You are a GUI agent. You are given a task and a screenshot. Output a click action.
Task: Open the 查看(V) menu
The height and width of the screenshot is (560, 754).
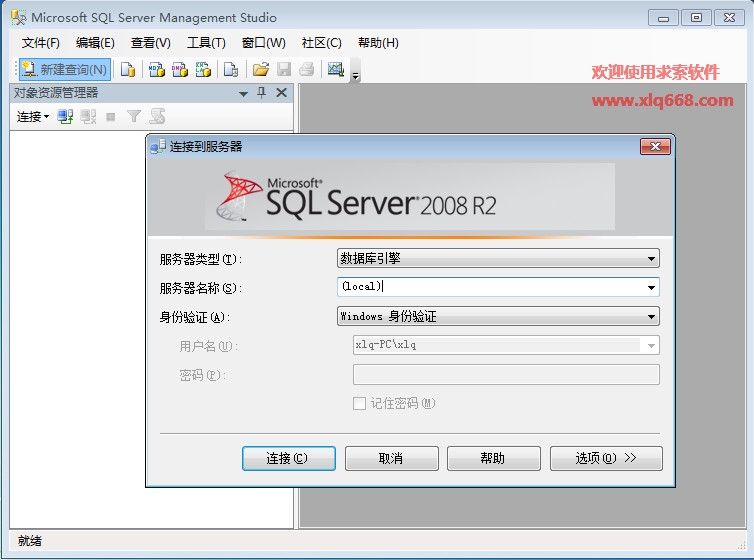tap(151, 43)
